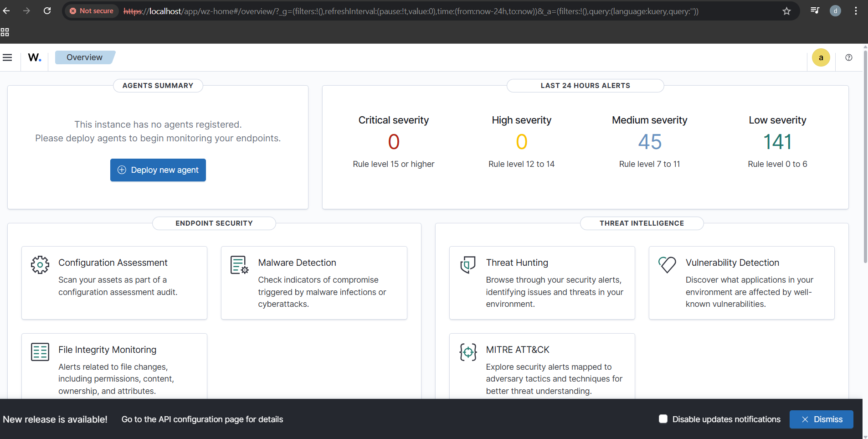Click the Wazuh logo home icon

coord(35,57)
